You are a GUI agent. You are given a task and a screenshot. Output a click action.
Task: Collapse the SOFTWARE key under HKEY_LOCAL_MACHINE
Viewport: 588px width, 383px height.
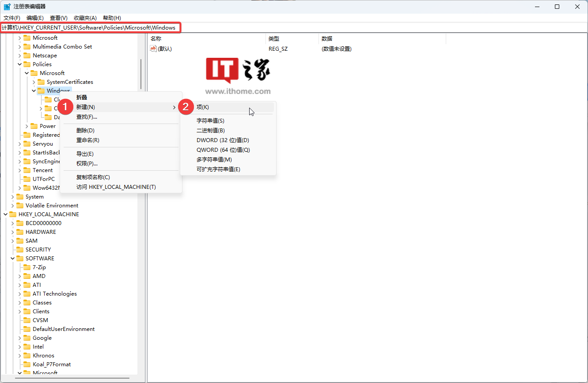[12, 259]
